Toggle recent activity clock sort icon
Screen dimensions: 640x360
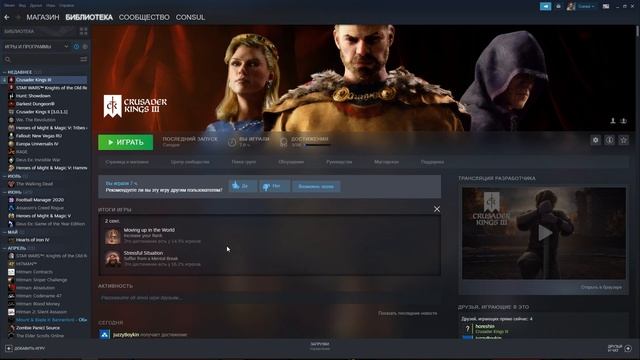(76, 47)
